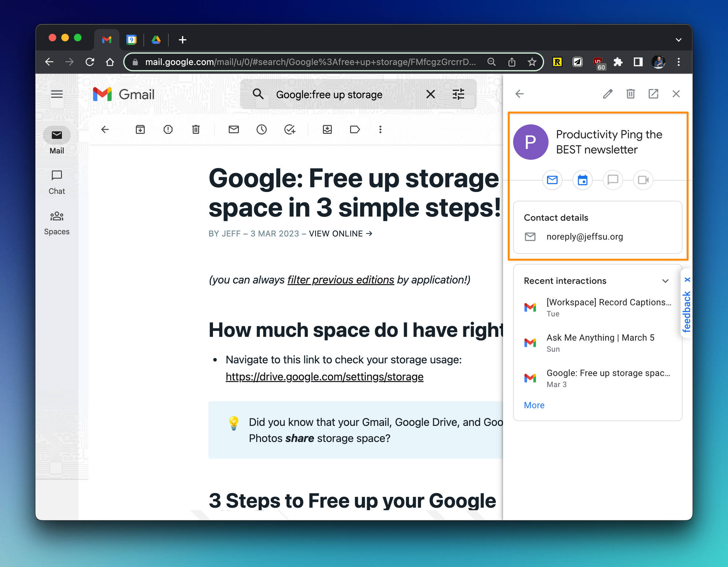The width and height of the screenshot is (728, 567).
Task: Add email to Tasks
Action: [x=290, y=129]
